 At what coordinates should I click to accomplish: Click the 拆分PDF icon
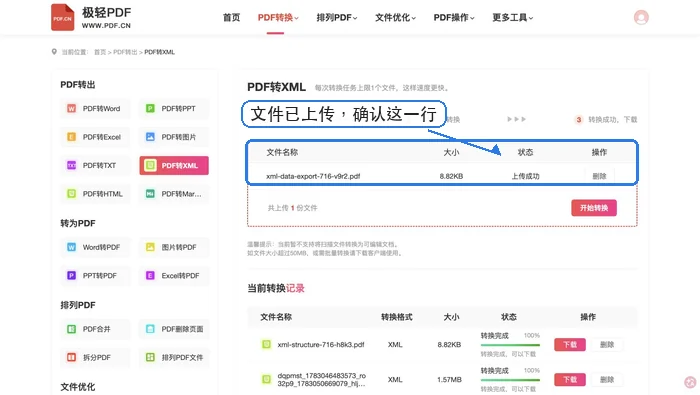(71, 358)
